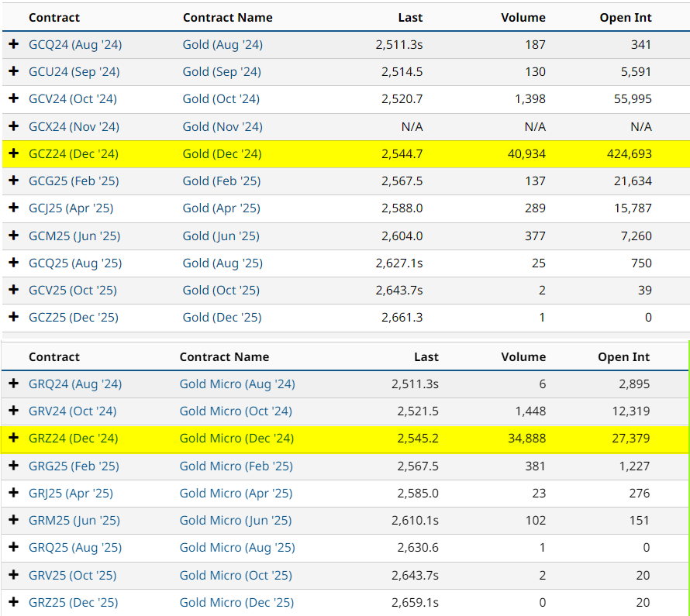690x616 pixels.
Task: Click plus icon next to GRM25 (Jun '25)
Action: 13,520
